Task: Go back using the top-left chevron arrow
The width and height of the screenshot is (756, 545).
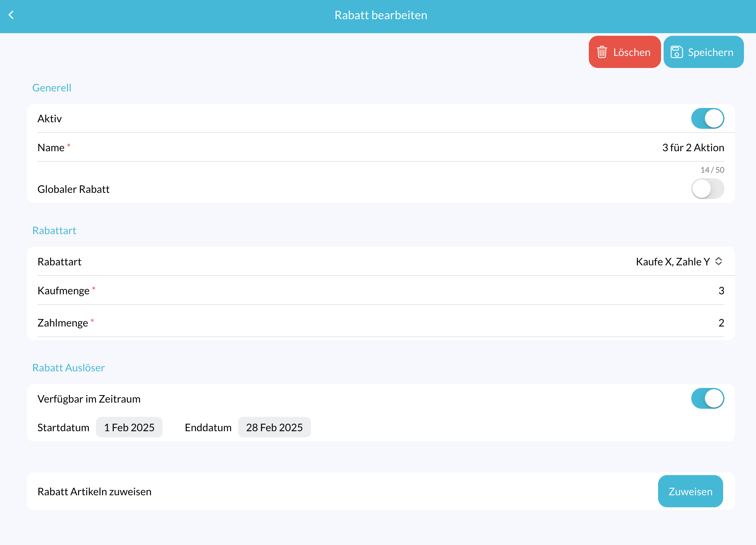Action: pyautogui.click(x=11, y=15)
